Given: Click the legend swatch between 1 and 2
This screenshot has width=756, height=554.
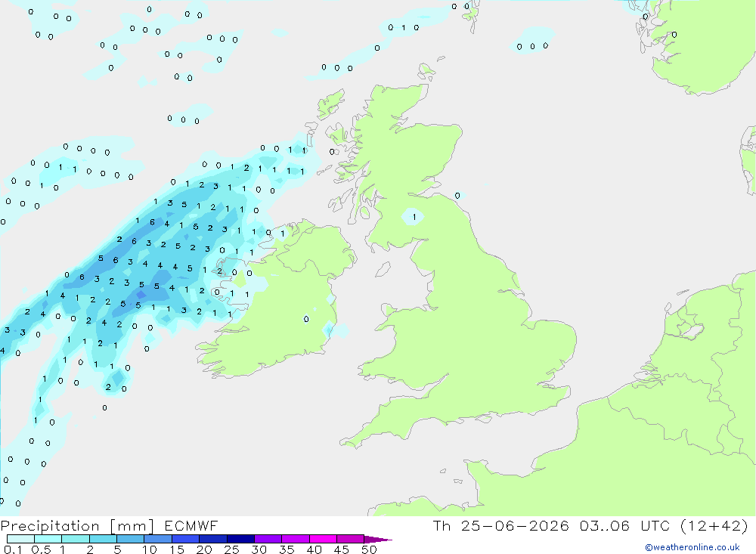Looking at the screenshot, I should point(76,539).
